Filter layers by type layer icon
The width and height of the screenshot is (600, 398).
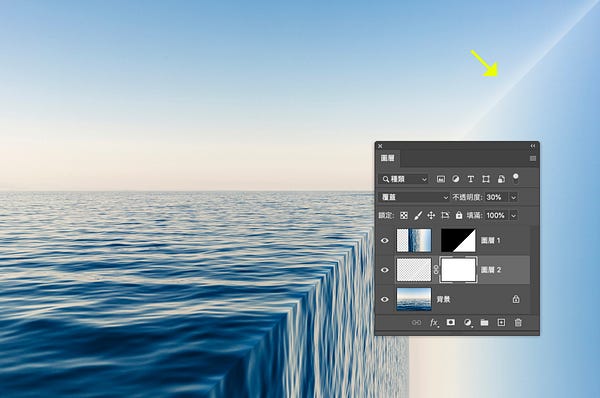(x=471, y=179)
